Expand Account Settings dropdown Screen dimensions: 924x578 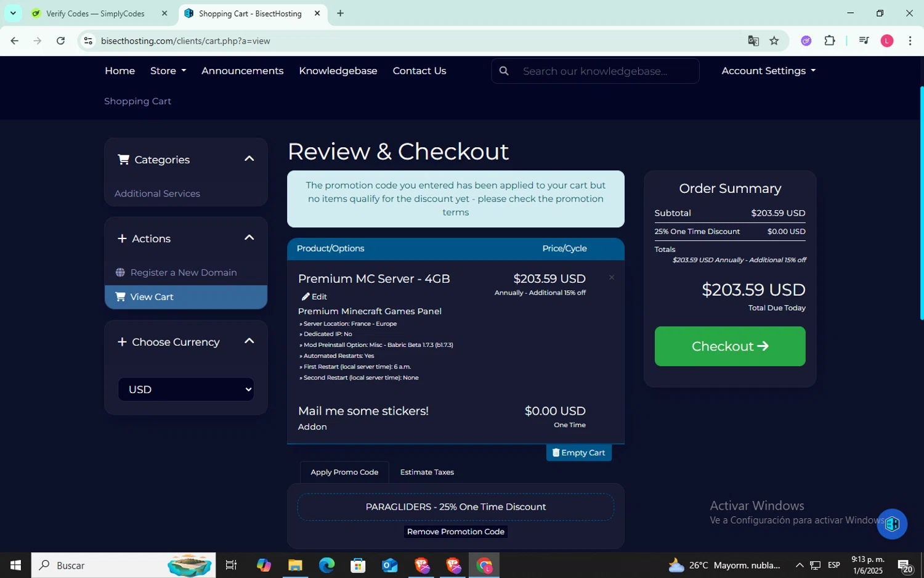point(768,71)
